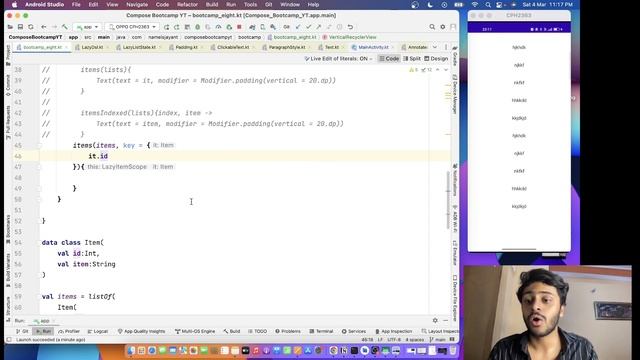Open Finder from the dock
Image resolution: width=640 pixels, height=360 pixels.
pos(131,350)
